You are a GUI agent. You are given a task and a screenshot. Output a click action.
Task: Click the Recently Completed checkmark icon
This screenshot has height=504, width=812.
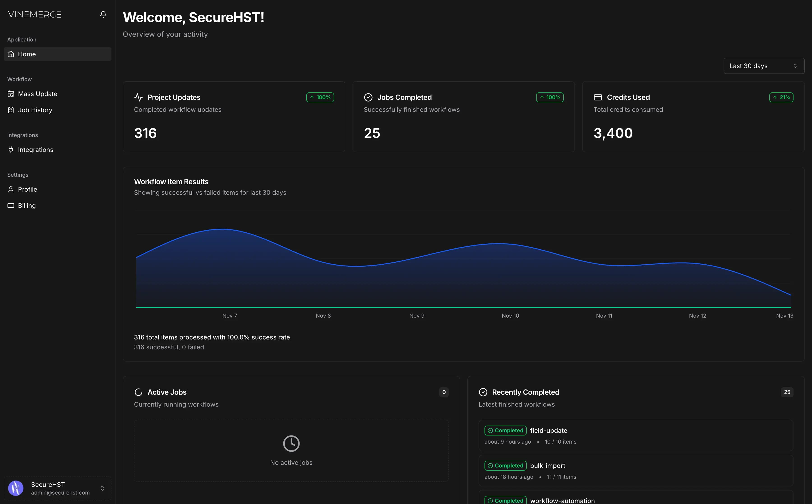(483, 392)
